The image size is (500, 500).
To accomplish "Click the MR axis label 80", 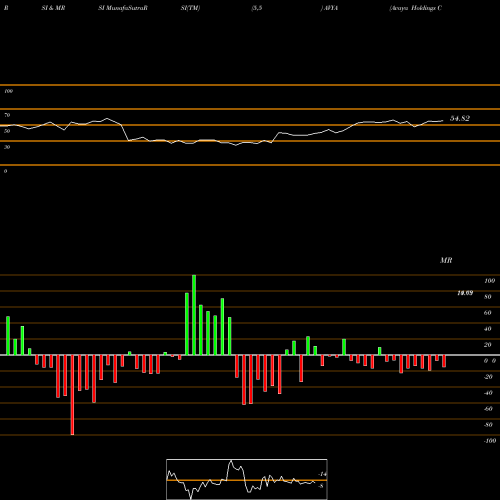I will tap(488, 297).
